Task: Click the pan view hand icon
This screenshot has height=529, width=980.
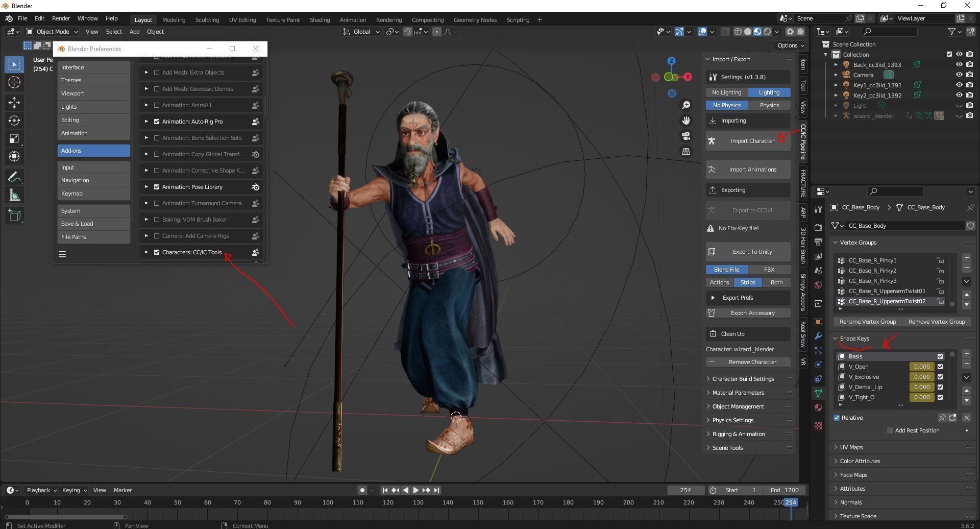Action: [686, 121]
